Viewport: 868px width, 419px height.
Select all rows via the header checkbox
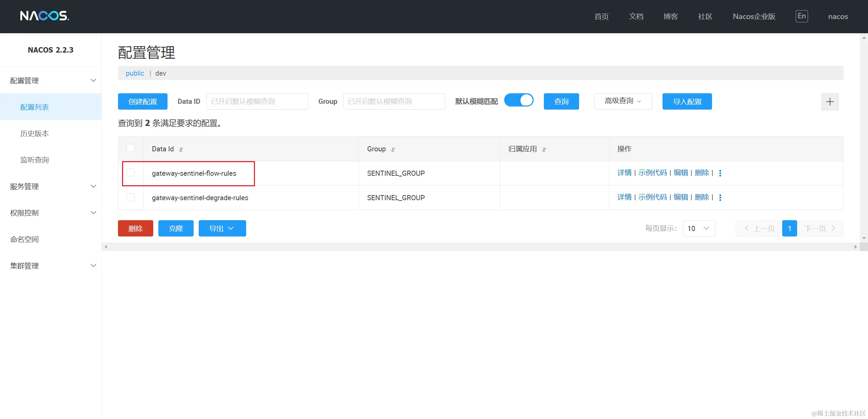(131, 148)
